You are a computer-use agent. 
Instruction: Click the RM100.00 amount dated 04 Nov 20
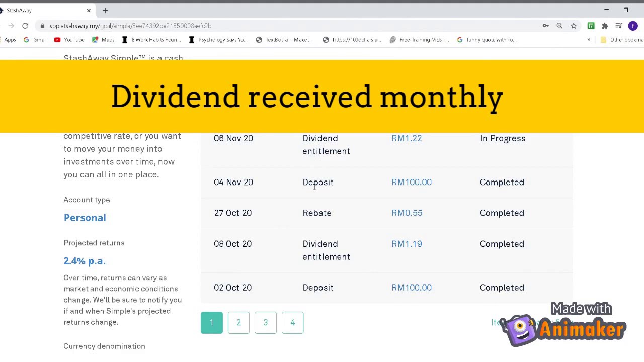pyautogui.click(x=412, y=182)
